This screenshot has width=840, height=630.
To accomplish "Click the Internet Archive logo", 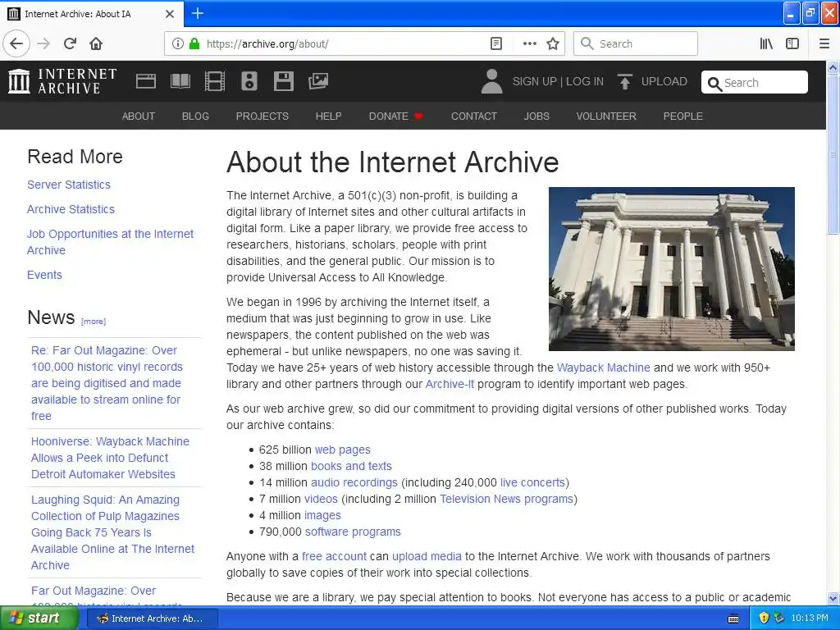I will tap(62, 81).
